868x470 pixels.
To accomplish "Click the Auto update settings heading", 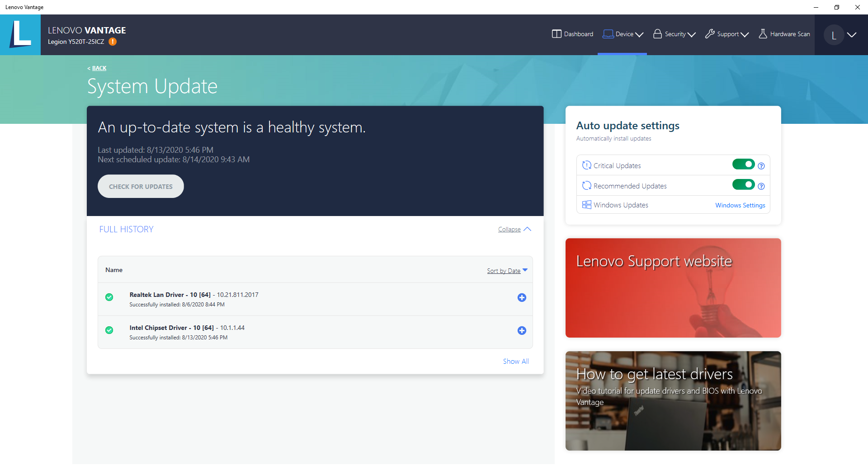I will coord(627,126).
